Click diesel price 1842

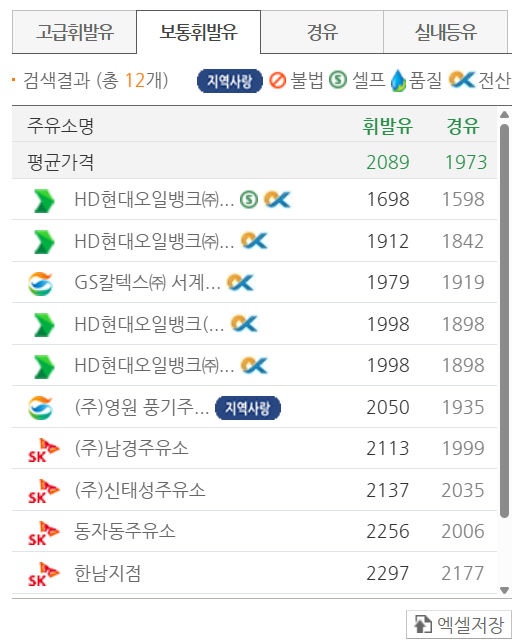click(463, 241)
